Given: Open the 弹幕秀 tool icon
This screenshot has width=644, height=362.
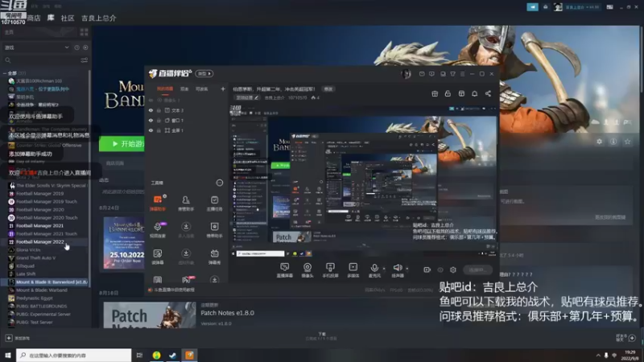Looking at the screenshot, I should point(214,257).
